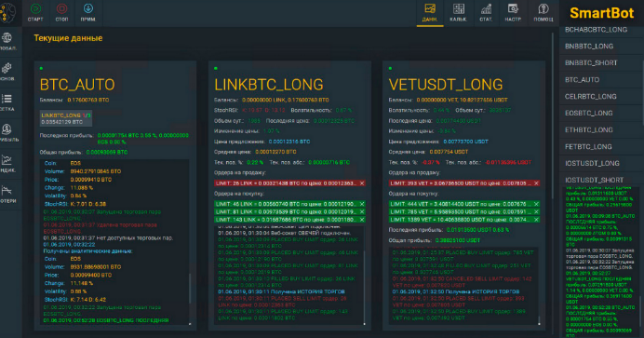Cancel the LIMIT 393 VET sell order

click(x=536, y=183)
